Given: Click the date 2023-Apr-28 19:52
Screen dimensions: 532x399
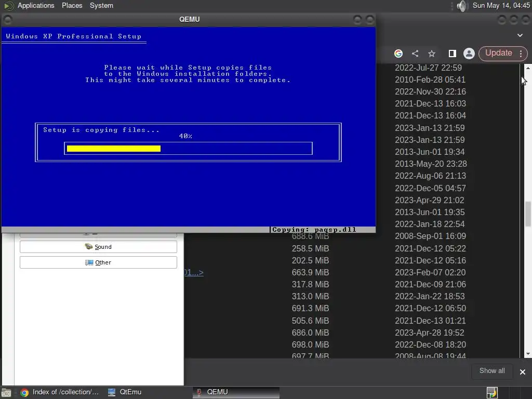Looking at the screenshot, I should pos(429,332).
